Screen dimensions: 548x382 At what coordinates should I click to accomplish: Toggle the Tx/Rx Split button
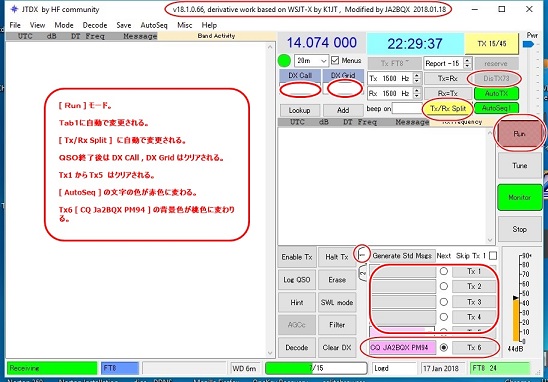448,109
